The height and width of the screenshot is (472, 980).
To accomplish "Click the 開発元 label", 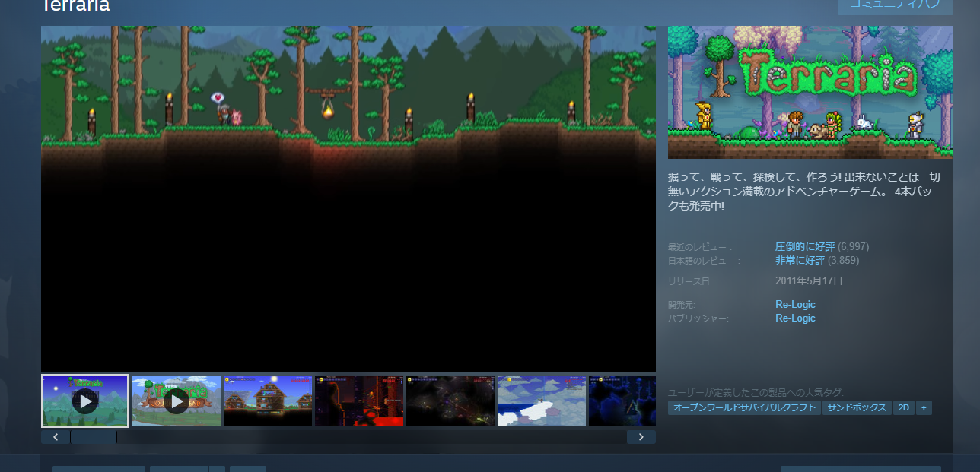I will (682, 305).
